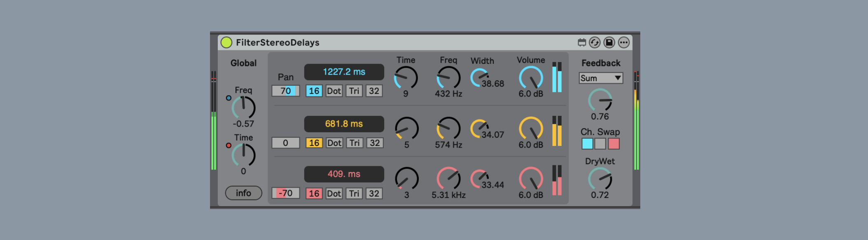Open the Feedback Sum dropdown
The height and width of the screenshot is (240, 868).
(x=600, y=78)
